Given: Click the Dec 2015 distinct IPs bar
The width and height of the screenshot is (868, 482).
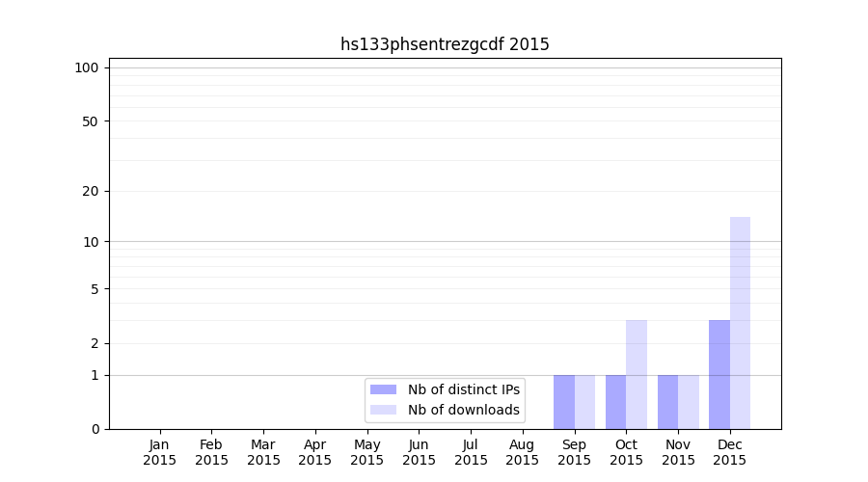Looking at the screenshot, I should [x=719, y=374].
